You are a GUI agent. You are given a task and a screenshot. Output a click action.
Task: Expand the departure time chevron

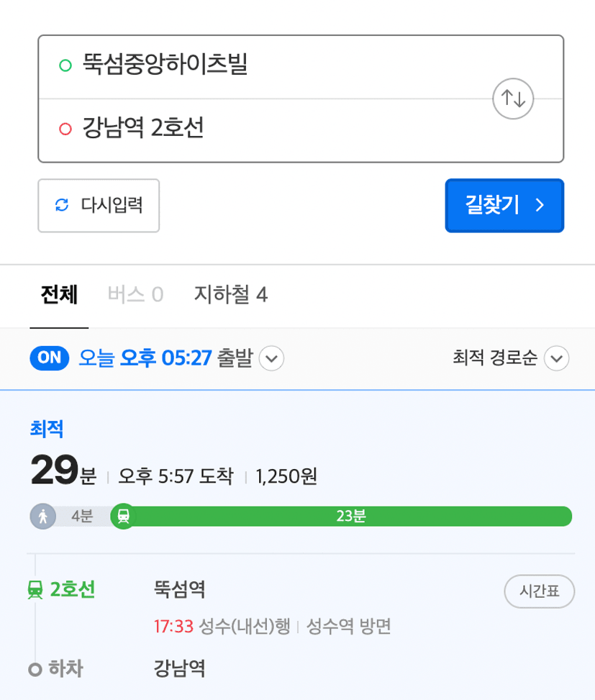pos(271,358)
